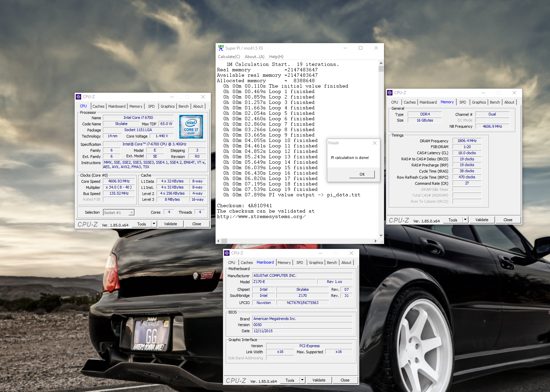The width and height of the screenshot is (550, 392).
Task: Click Close in the Memory window
Action: (508, 220)
